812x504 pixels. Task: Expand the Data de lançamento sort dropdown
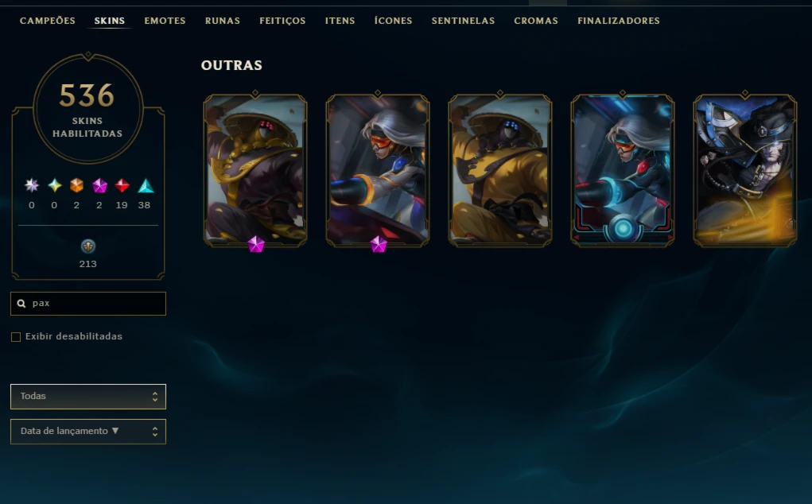(88, 432)
